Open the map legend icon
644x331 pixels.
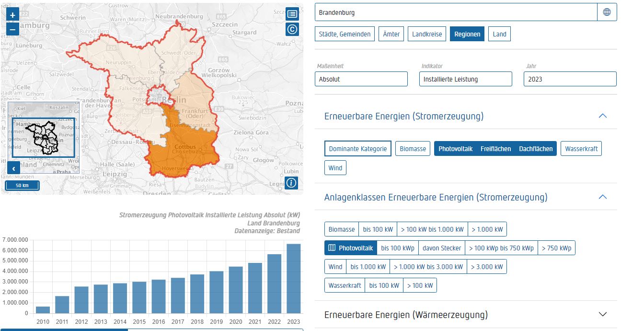tap(292, 13)
